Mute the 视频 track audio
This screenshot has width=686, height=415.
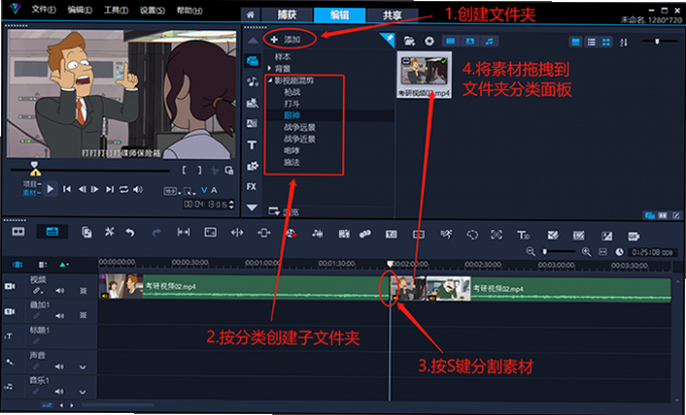click(60, 291)
